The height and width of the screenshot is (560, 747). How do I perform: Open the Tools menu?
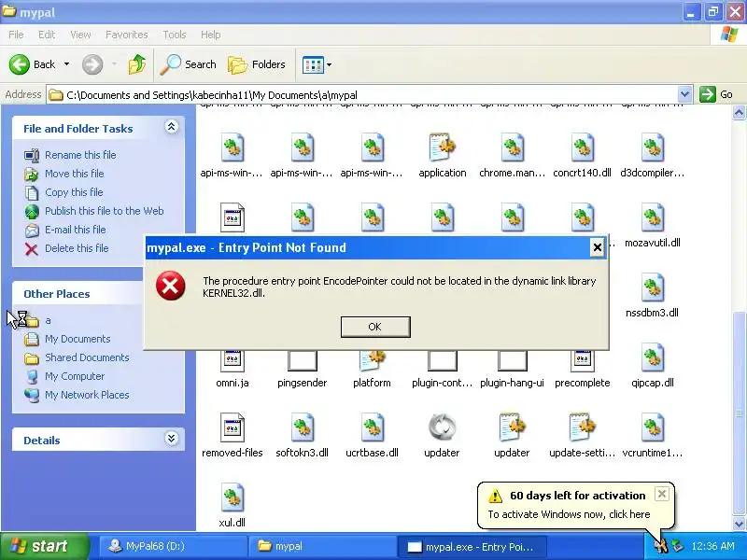[x=175, y=35]
